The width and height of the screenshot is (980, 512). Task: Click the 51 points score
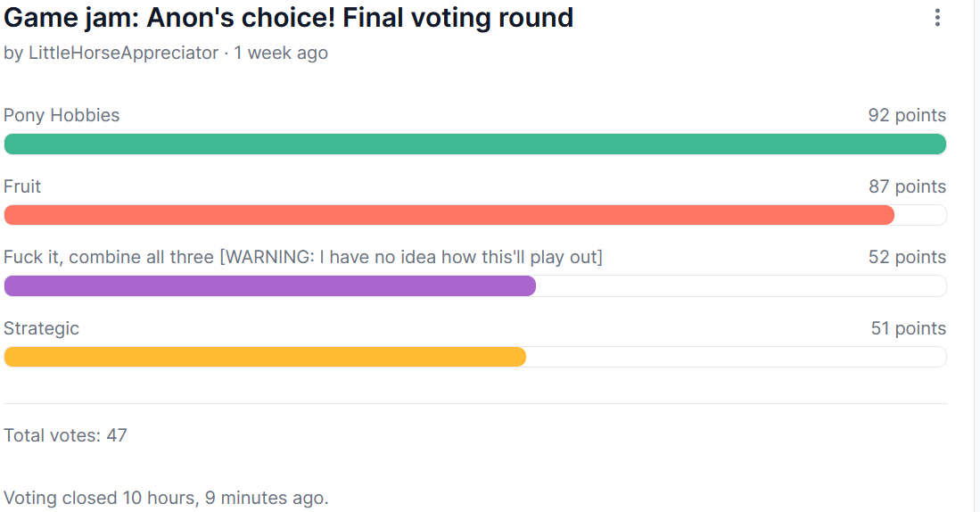point(908,328)
